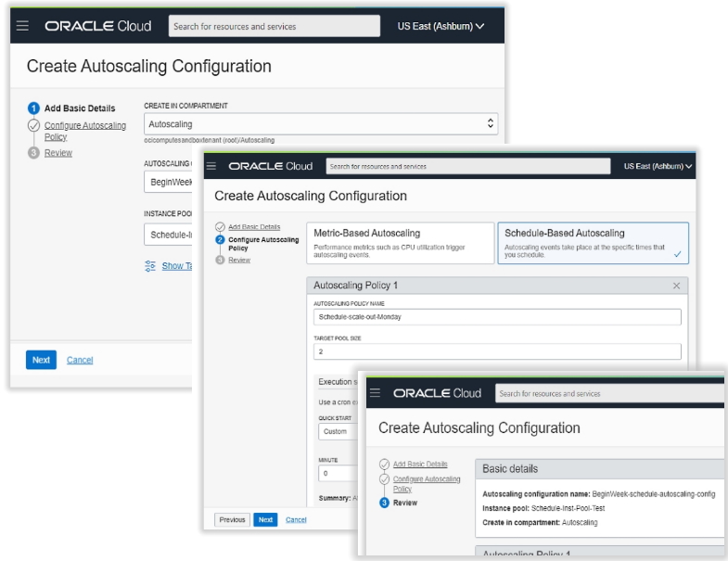The height and width of the screenshot is (561, 728).
Task: Click Next button in first window
Action: [41, 360]
